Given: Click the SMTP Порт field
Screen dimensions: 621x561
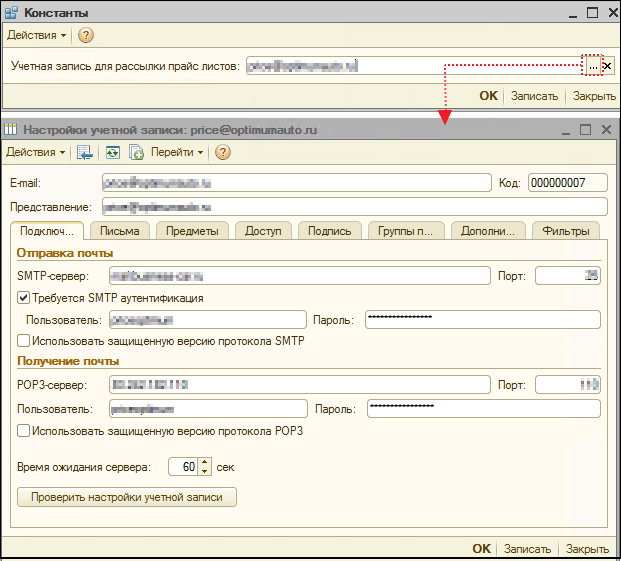Looking at the screenshot, I should click(568, 276).
